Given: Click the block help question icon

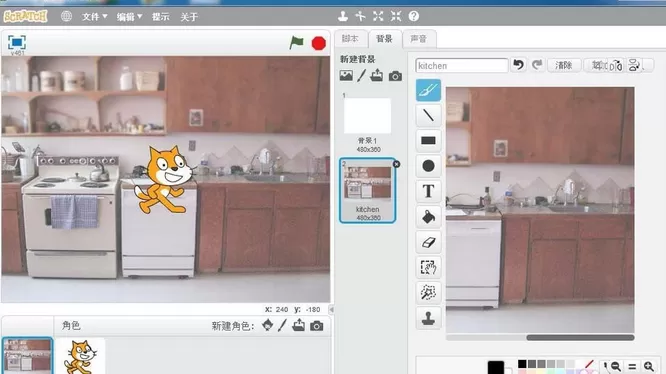Looking at the screenshot, I should [414, 16].
